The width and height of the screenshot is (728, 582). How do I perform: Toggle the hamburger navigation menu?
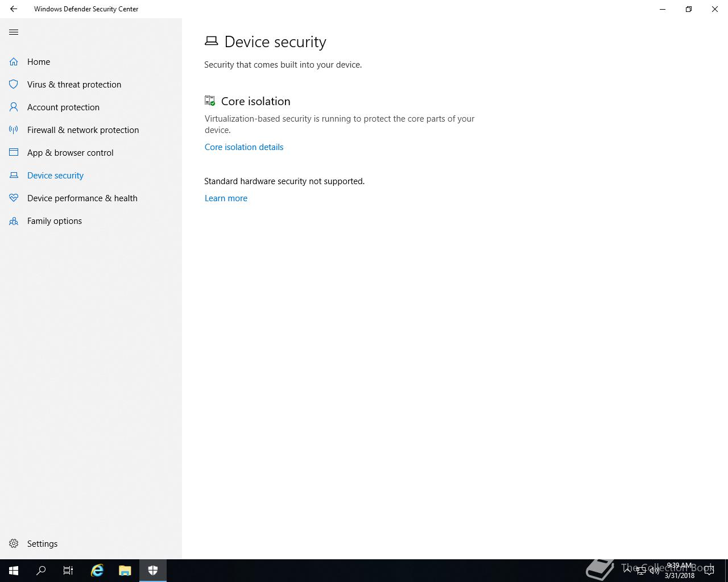(x=14, y=32)
